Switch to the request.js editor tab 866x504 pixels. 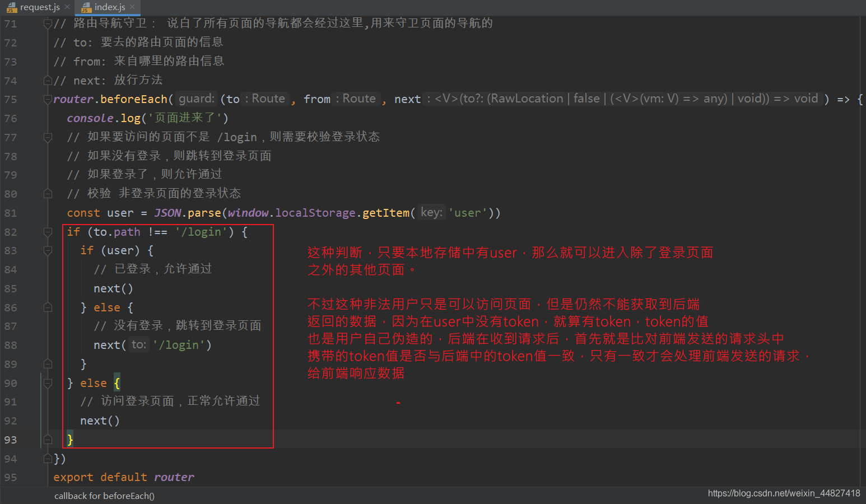coord(40,7)
